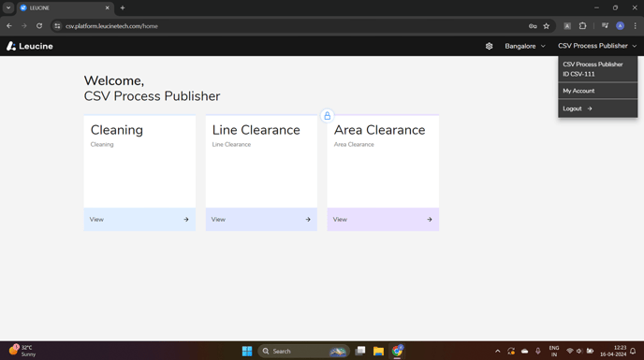Open the clock and date in taskbar
Screen dimensions: 644x360
point(613,351)
